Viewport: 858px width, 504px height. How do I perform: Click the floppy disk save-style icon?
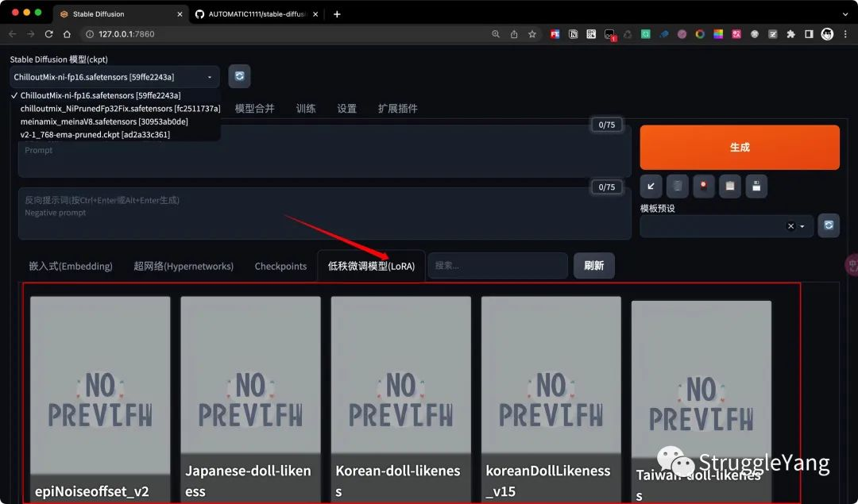coord(756,187)
